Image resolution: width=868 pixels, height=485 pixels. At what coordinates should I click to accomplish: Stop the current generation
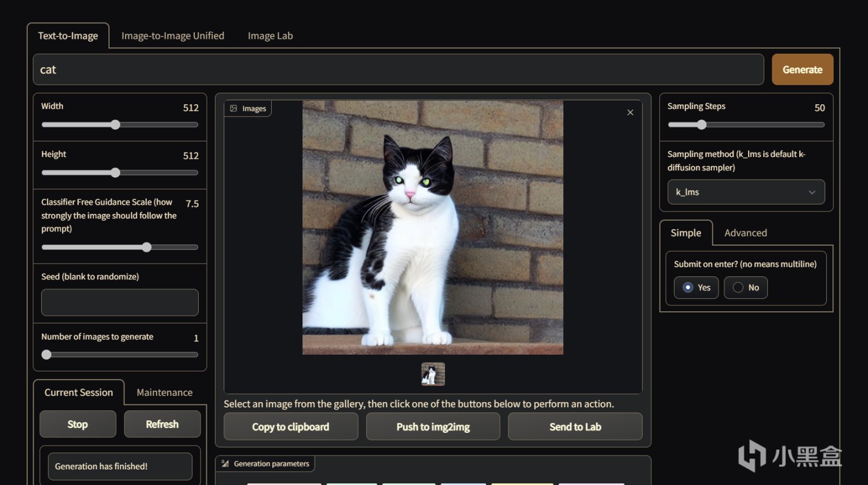[78, 424]
